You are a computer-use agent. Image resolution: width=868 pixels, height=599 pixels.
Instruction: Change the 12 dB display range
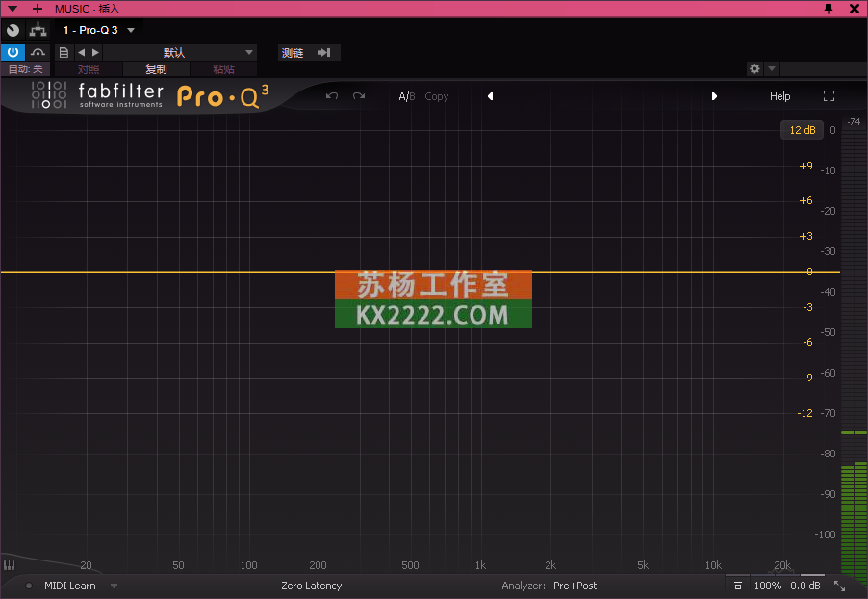pyautogui.click(x=803, y=130)
